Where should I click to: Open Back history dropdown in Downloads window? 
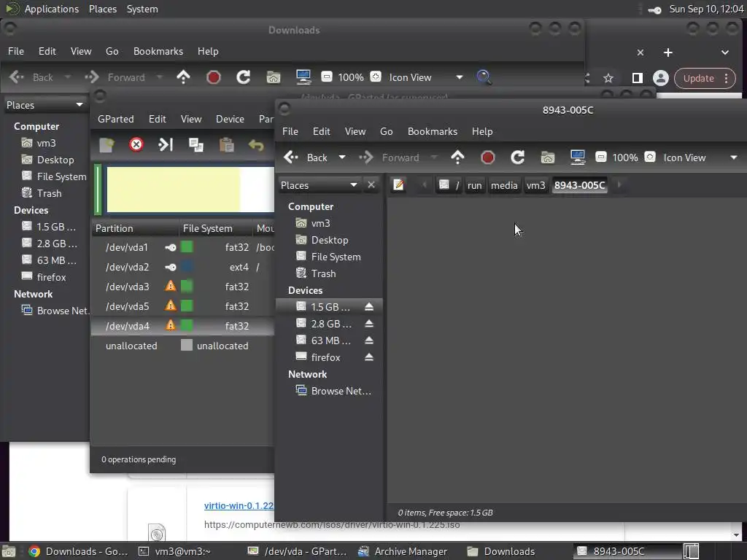(68, 77)
